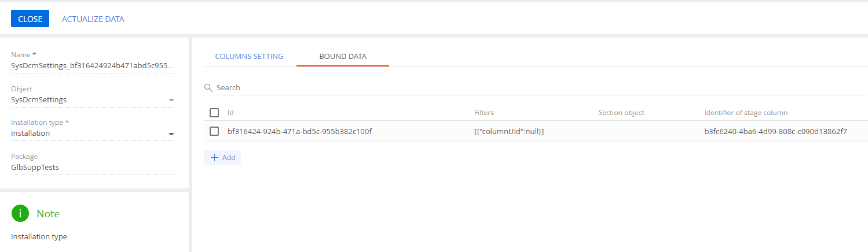Select the bf316424 record Id cell
This screenshot has width=868, height=252.
(x=299, y=131)
